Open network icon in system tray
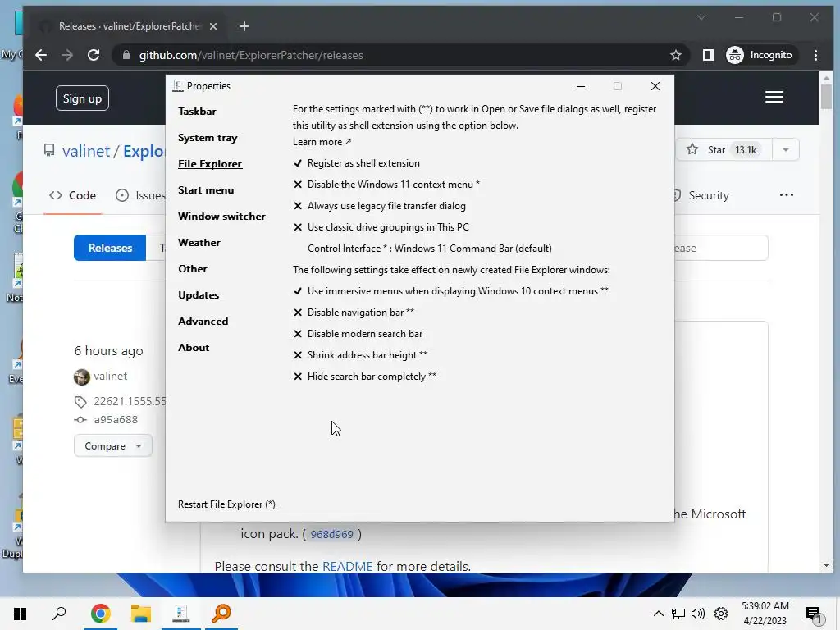Screen dimensions: 840x630 (678, 614)
